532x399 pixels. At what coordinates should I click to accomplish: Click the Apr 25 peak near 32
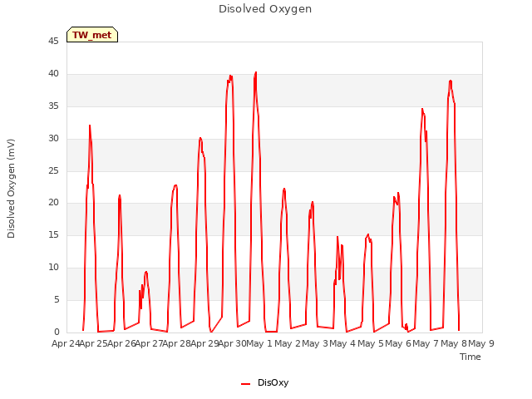[x=90, y=126]
